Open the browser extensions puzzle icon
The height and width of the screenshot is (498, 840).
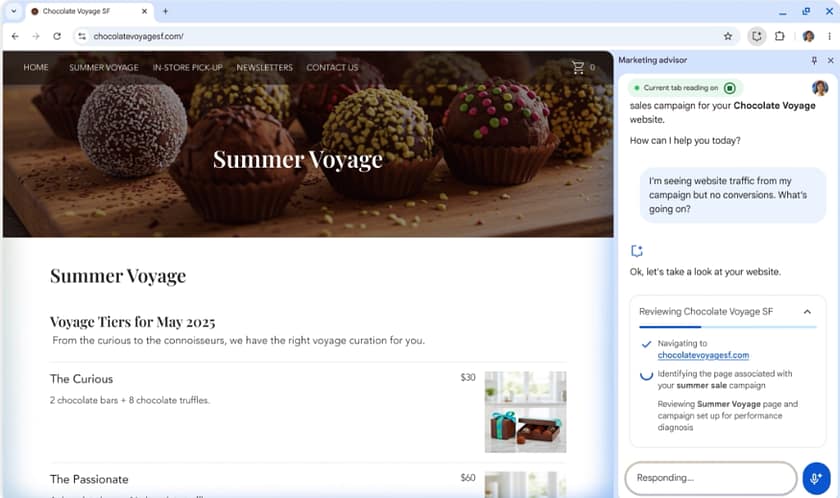tap(780, 36)
